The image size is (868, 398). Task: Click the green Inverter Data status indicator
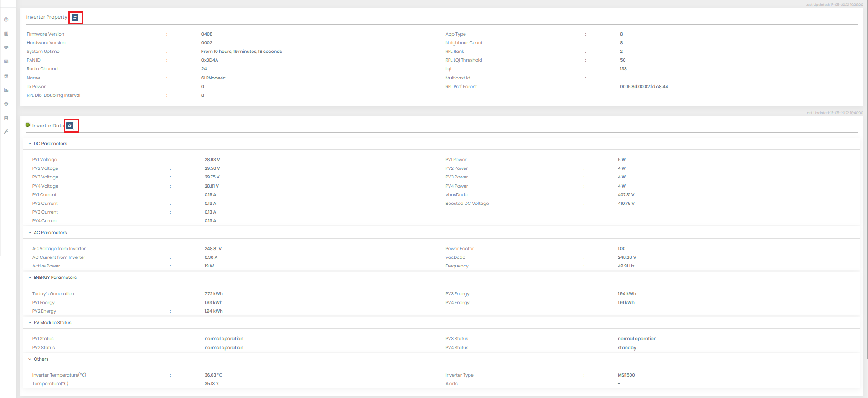click(x=28, y=125)
